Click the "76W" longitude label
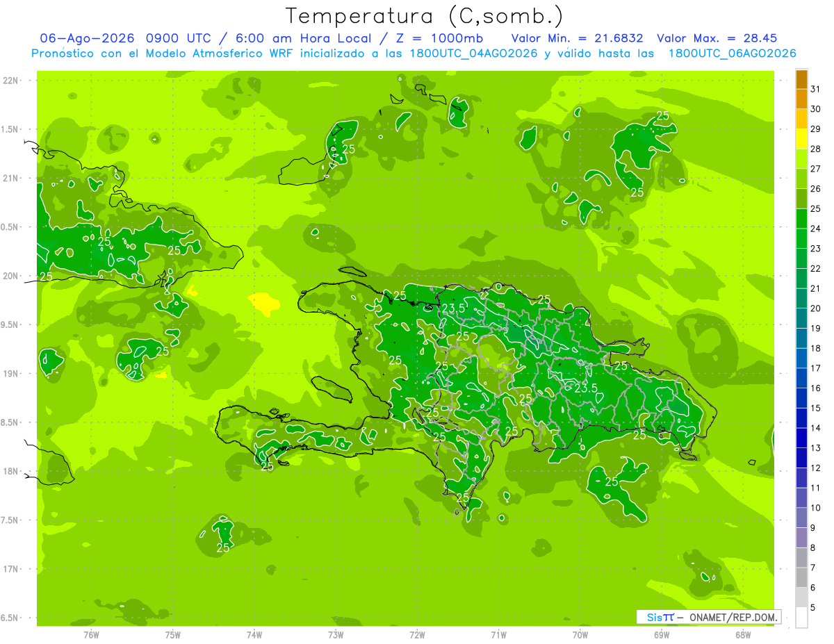Viewport: 834px width, 644px height. click(x=91, y=634)
